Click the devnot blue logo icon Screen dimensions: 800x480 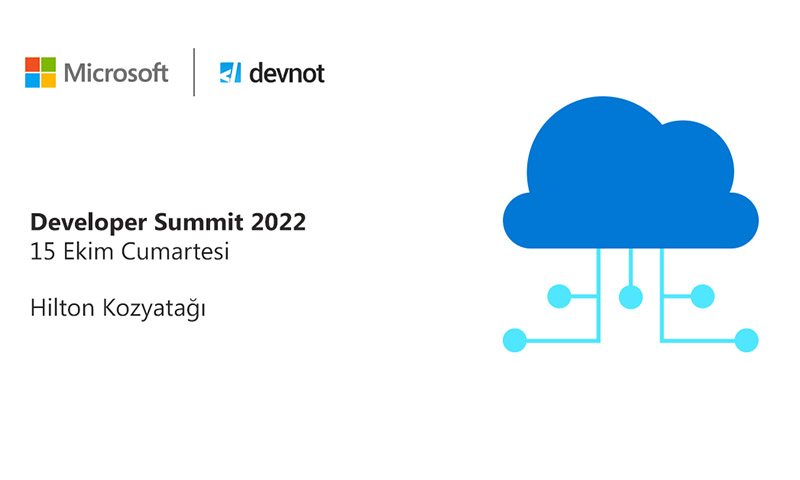coord(230,72)
